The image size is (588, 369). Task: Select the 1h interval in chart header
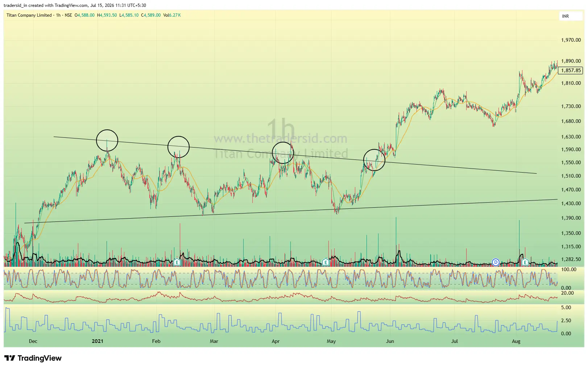(58, 15)
